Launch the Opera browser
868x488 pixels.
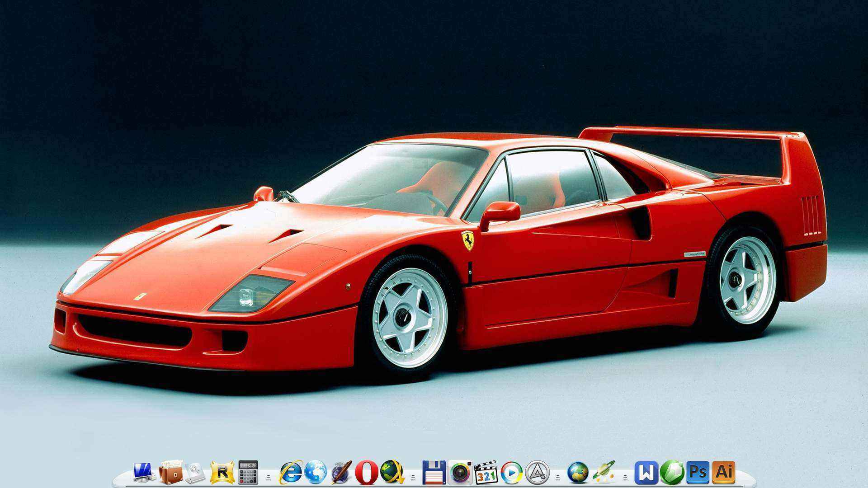(367, 473)
